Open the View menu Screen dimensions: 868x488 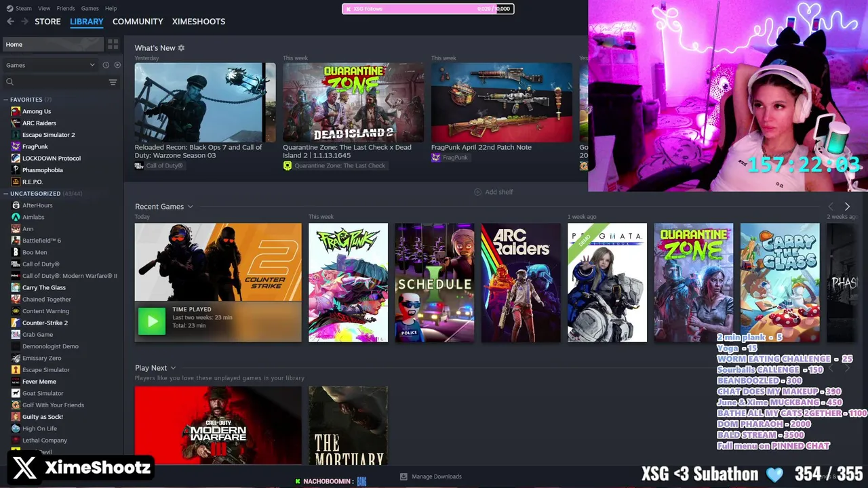point(44,8)
